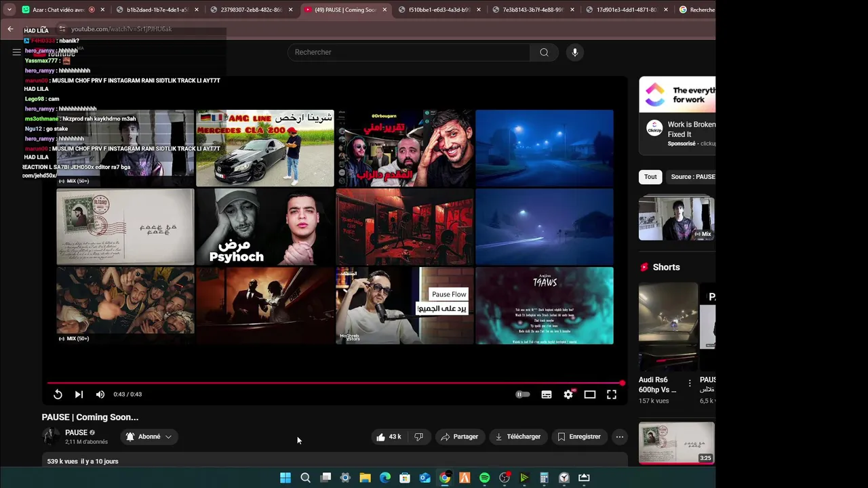Click the ClickUp sponsored ad logo

click(654, 128)
